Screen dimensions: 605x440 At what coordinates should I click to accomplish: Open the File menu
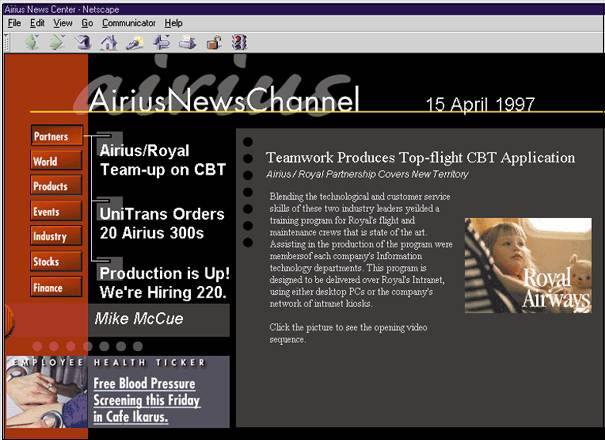[14, 23]
